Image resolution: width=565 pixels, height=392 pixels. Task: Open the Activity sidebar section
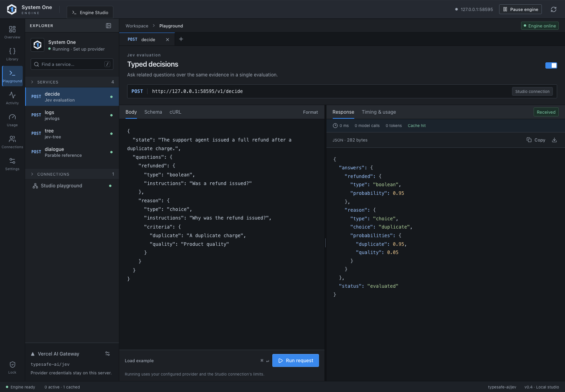click(x=12, y=98)
